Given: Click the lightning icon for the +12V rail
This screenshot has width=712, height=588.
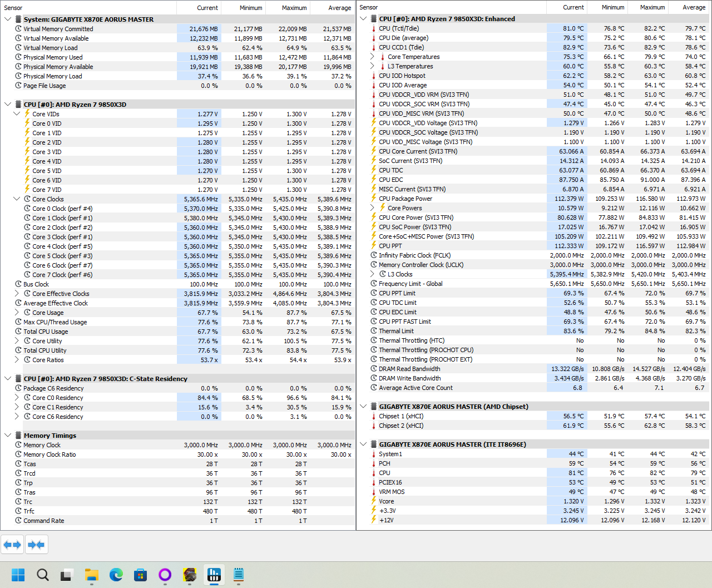Looking at the screenshot, I should point(374,520).
